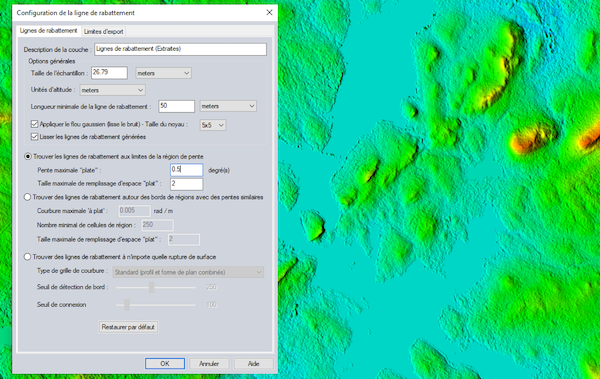Select the Lignes de rabattement tab
Screen dimensions: 600x379
pyautogui.click(x=49, y=31)
